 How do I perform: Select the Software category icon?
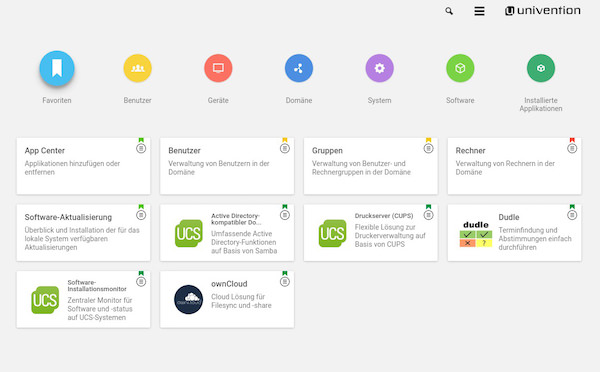tap(460, 68)
